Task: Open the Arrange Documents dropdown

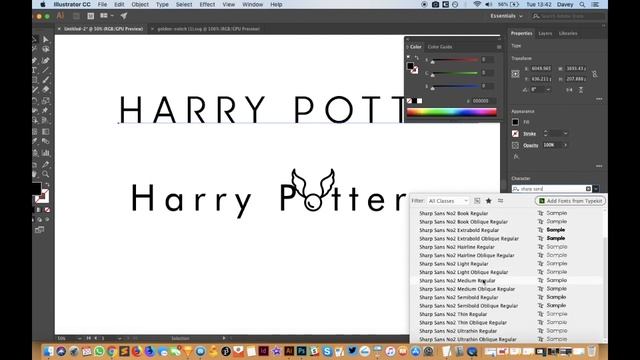Action: pyautogui.click(x=106, y=16)
